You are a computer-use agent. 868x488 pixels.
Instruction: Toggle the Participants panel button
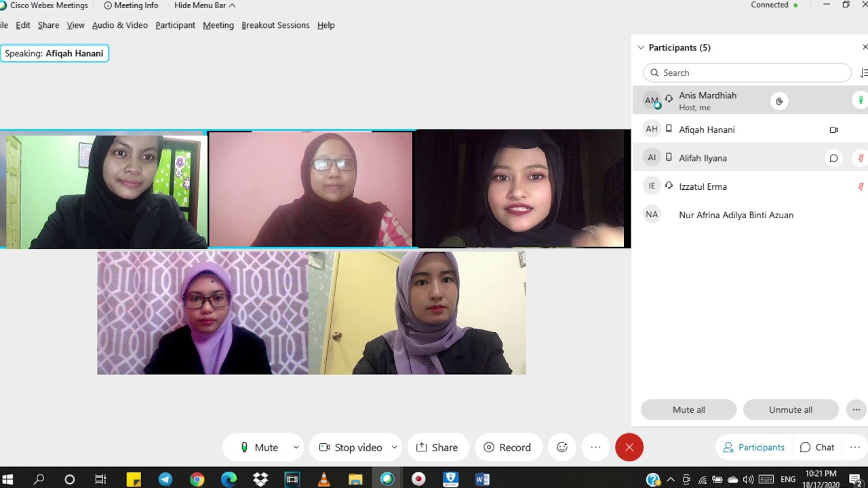753,447
